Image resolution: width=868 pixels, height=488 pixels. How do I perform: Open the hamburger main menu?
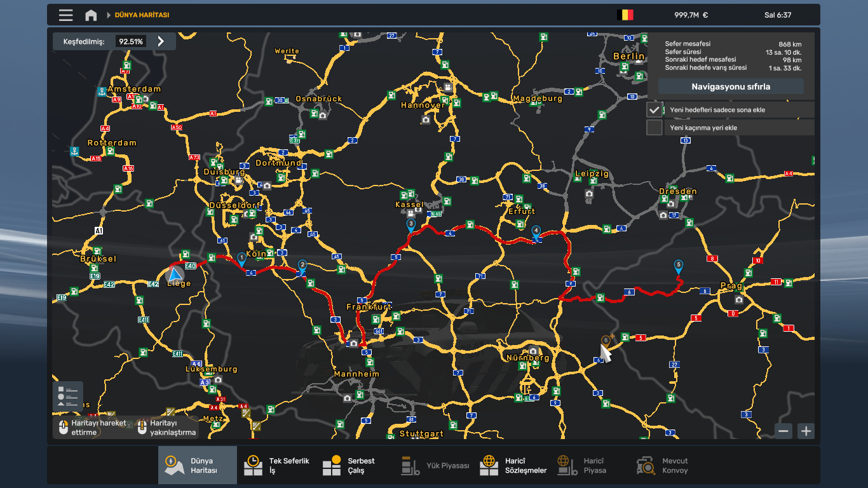click(x=65, y=15)
